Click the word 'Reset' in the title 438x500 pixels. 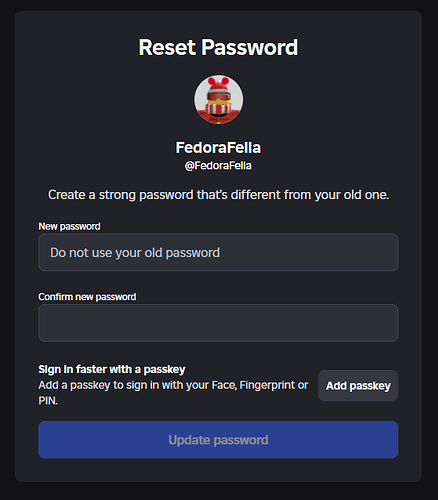click(x=167, y=47)
